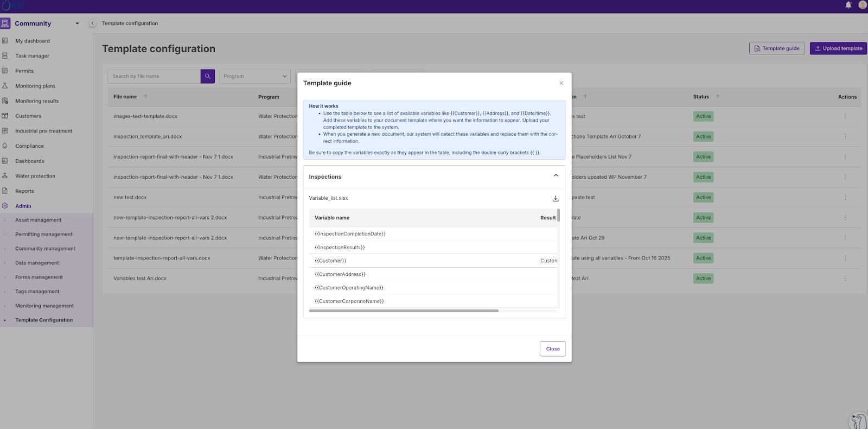This screenshot has width=868, height=429.
Task: Open actions menu for images-test-template.docx
Action: coord(845,116)
